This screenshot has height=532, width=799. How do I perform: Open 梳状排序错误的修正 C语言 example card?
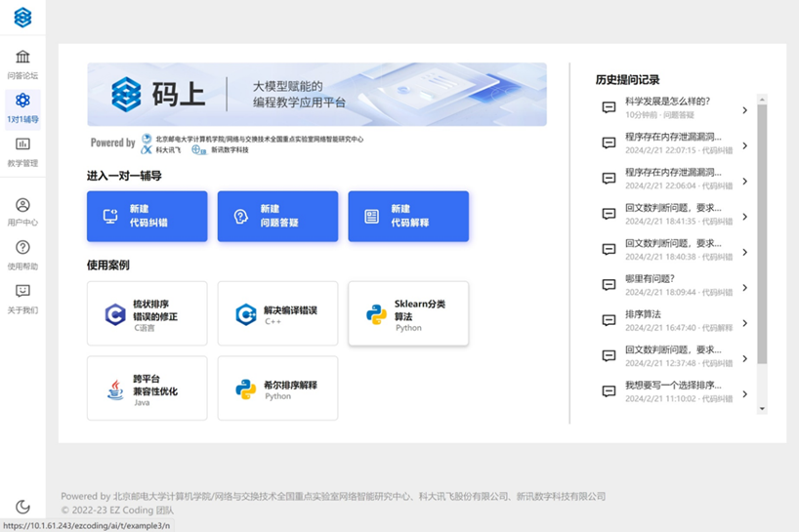click(x=147, y=313)
